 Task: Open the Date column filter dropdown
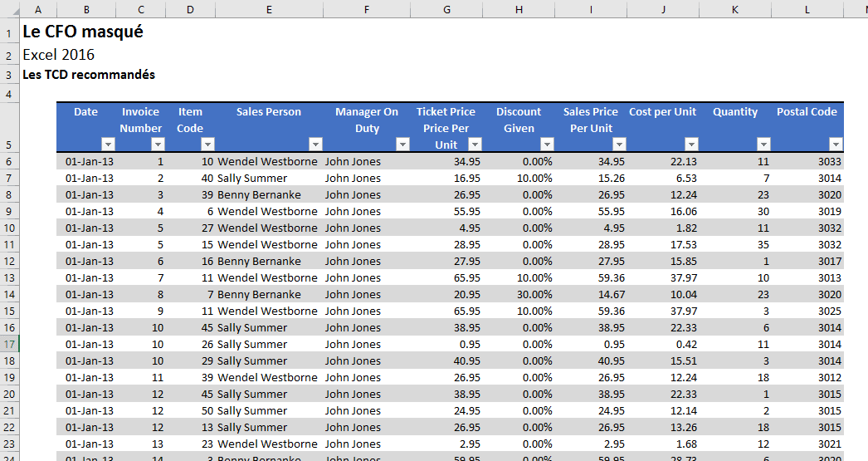tap(108, 144)
